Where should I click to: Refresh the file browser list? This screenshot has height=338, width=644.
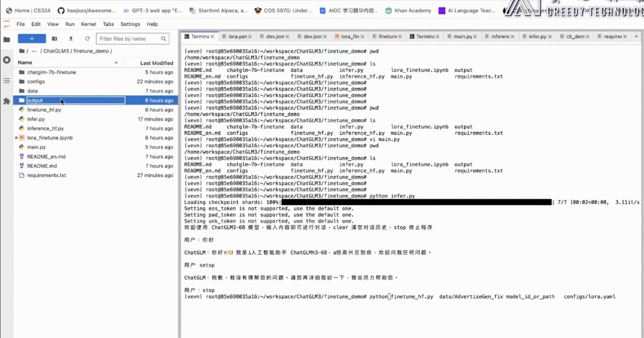(x=87, y=39)
